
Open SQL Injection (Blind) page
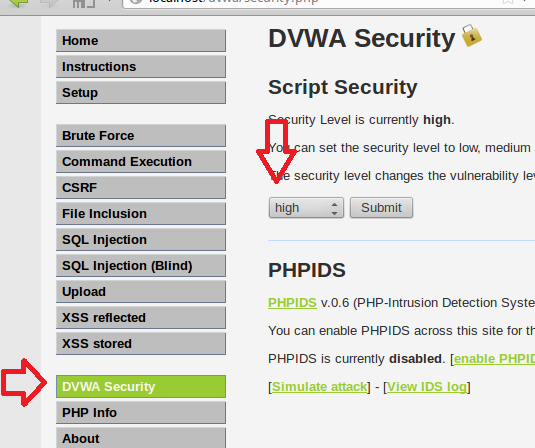pyautogui.click(x=141, y=265)
